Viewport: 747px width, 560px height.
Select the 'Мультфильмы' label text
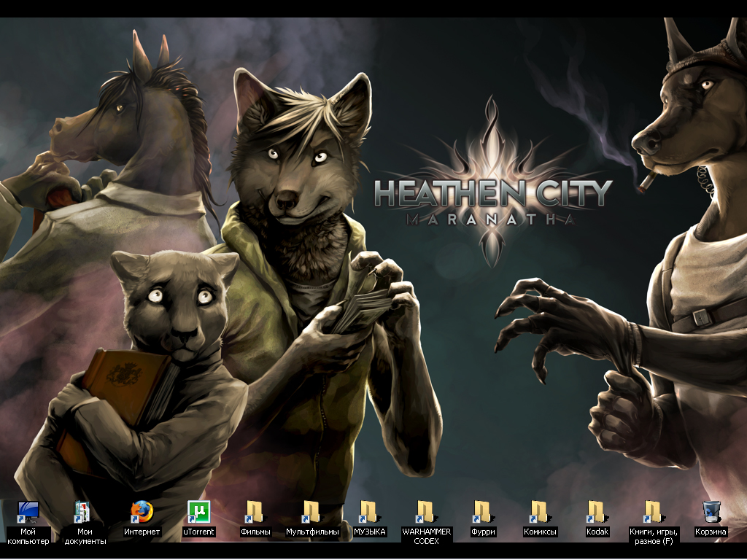pos(312,532)
